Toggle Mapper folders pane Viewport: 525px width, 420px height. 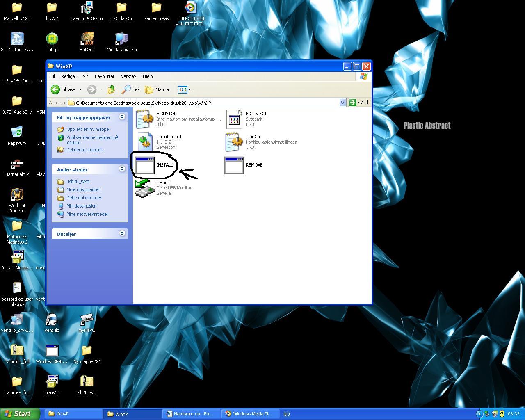pos(157,89)
